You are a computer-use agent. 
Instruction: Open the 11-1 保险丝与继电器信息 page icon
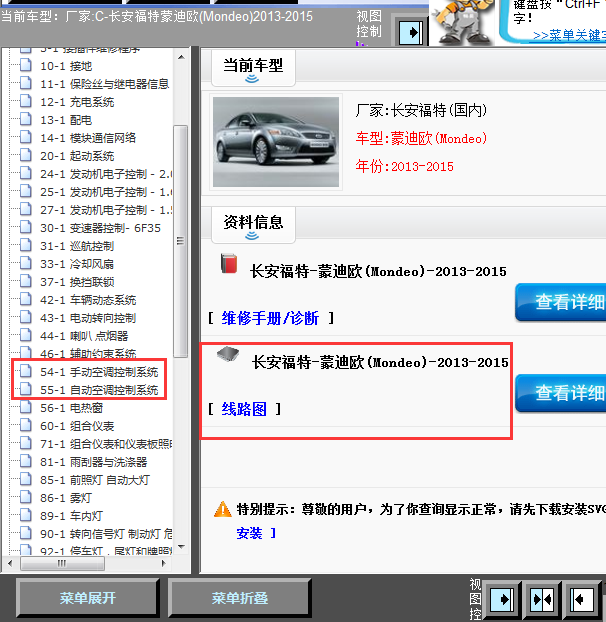point(26,83)
